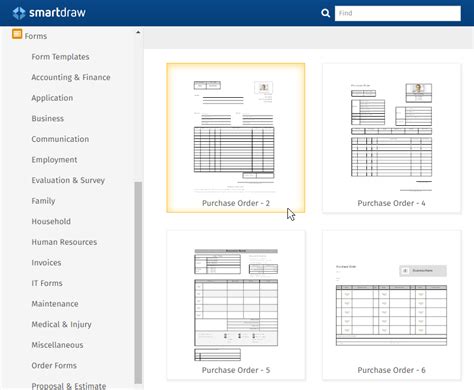Select Purchase Order - 2 template thumbnail
The width and height of the screenshot is (474, 390).
pyautogui.click(x=236, y=138)
